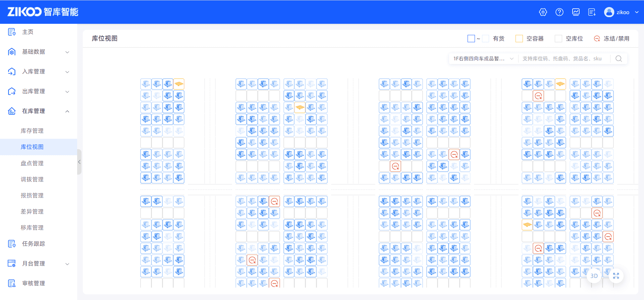
Task: Click the 入库管理 sidebar icon
Action: 12,71
